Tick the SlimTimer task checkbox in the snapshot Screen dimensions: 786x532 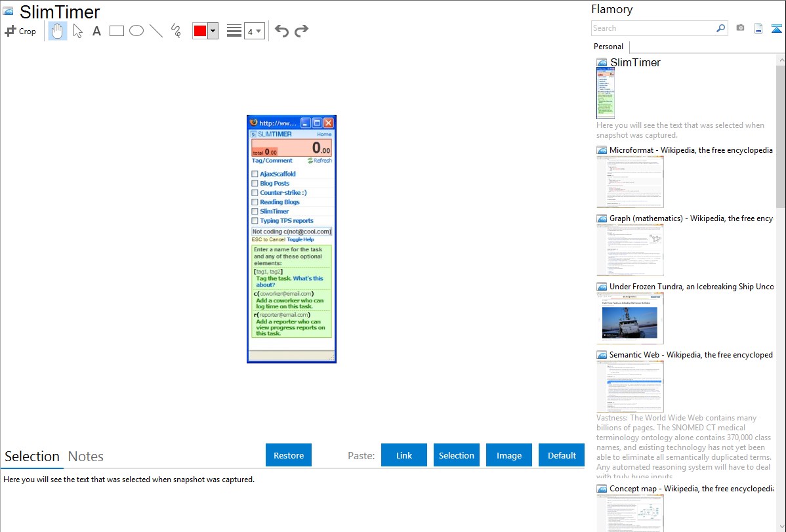tap(255, 212)
